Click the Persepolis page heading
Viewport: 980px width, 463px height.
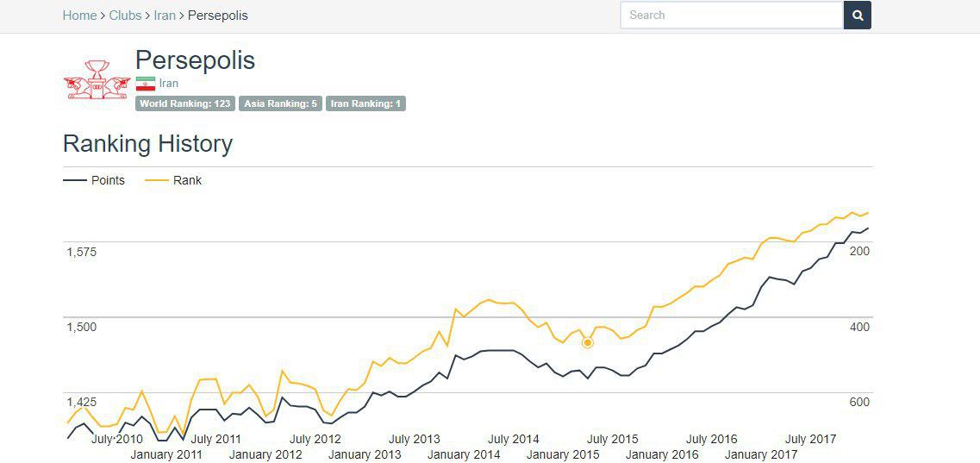coord(195,60)
